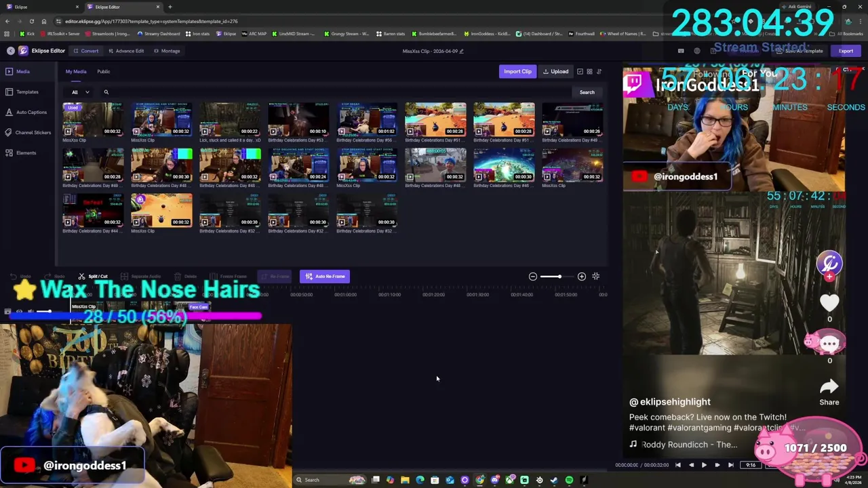Click the Export button

click(846, 51)
